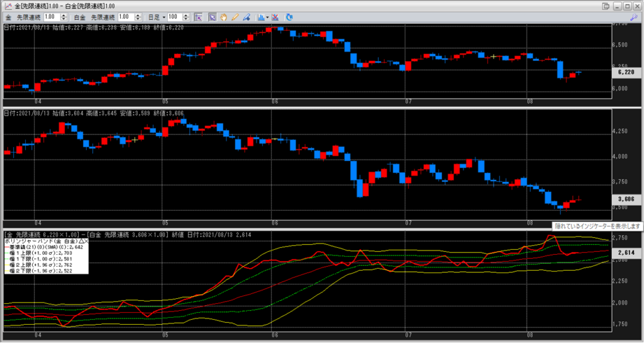Select the arrow pointer cursor tool
The image size is (644, 343).
click(x=213, y=16)
